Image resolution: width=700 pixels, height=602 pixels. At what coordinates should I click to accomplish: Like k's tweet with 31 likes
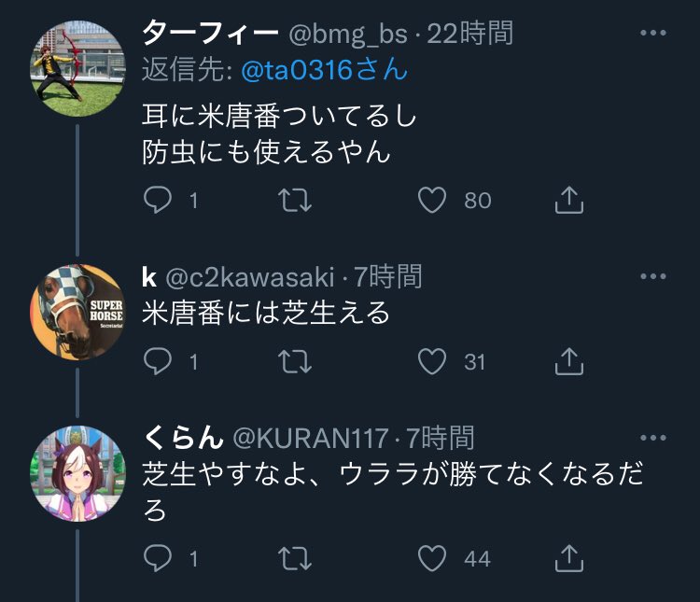pos(433,360)
